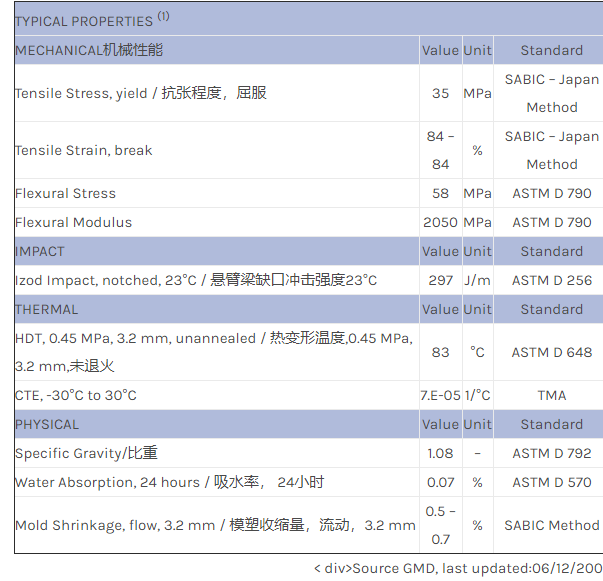Select the ASTM D 256 standard cell
This screenshot has width=603, height=581.
[x=551, y=280]
